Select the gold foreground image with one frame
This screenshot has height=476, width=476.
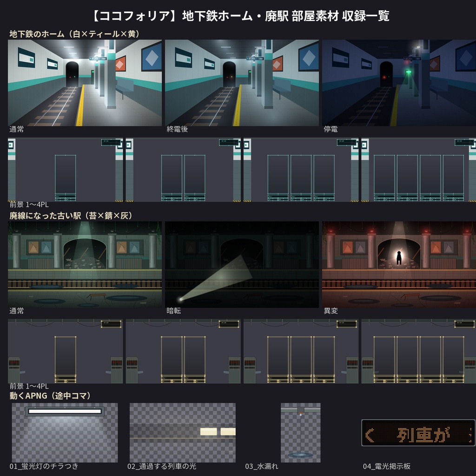tap(65, 351)
